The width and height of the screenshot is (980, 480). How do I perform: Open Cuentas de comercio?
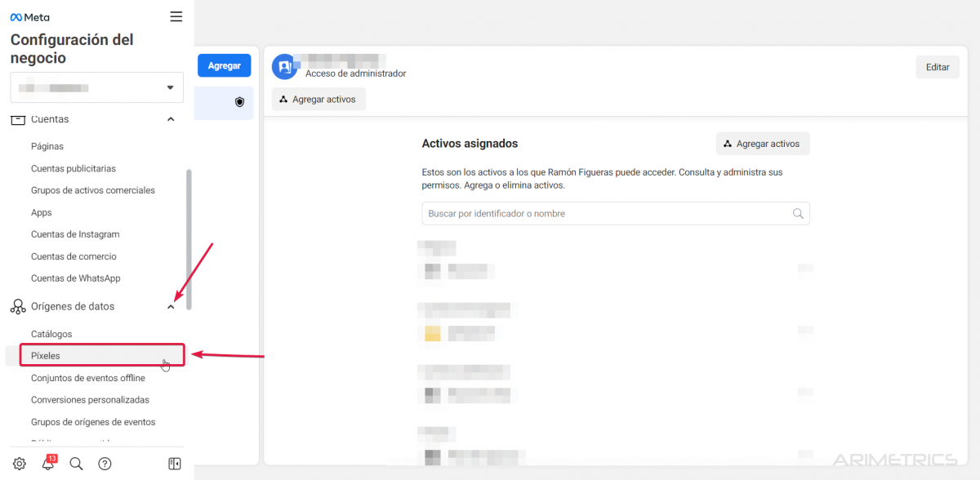coord(73,256)
